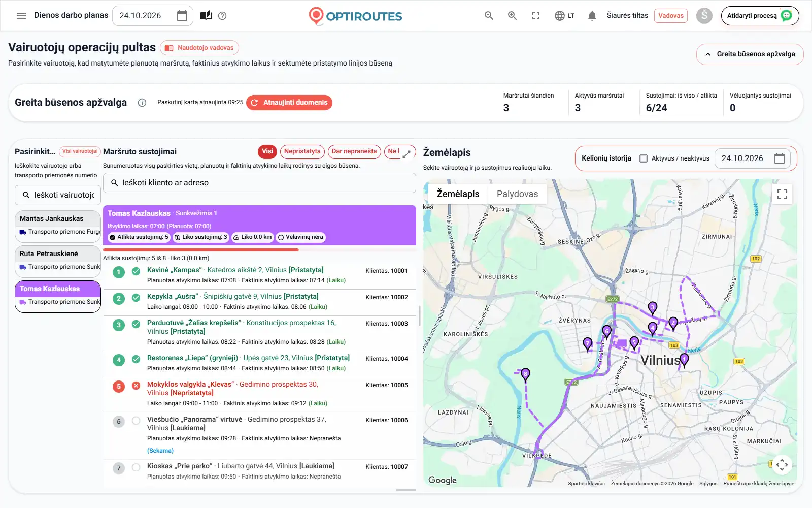Click the Ieškoti kliento ar adreso field
This screenshot has height=508, width=812.
pos(259,183)
